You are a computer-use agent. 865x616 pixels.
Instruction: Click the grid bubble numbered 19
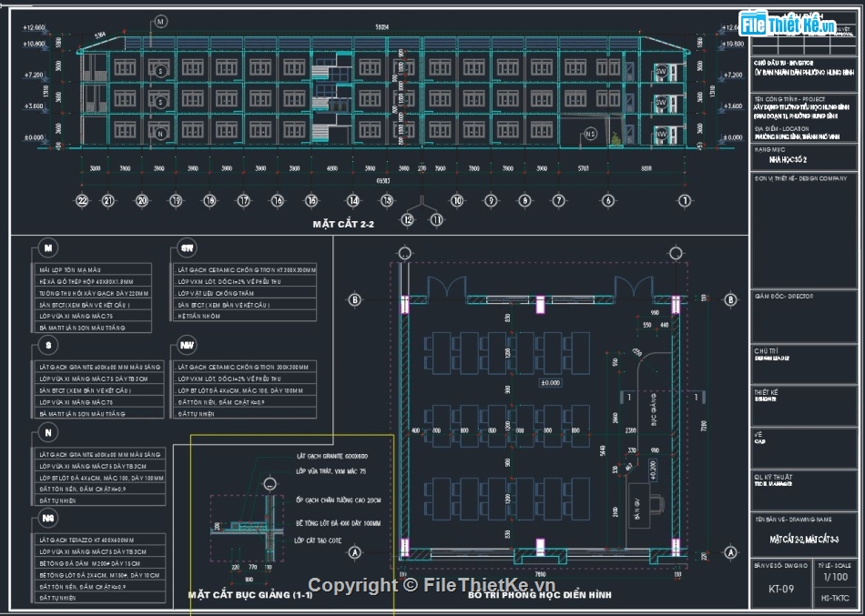(x=176, y=201)
